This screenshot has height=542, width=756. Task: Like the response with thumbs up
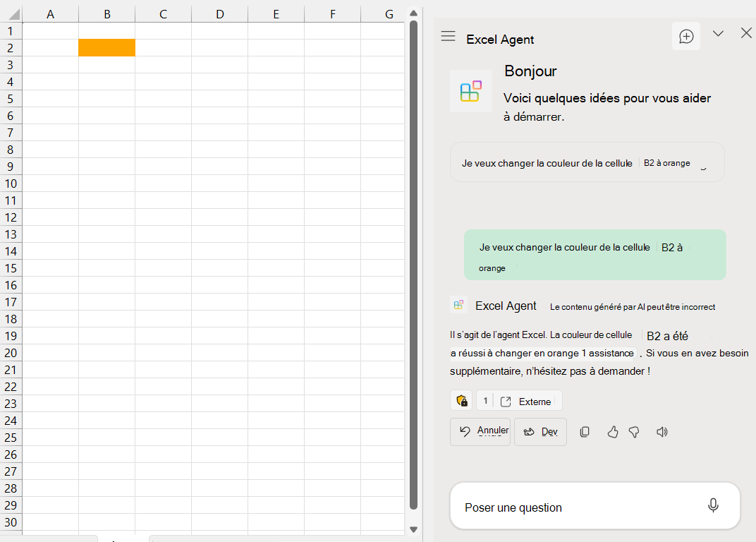(612, 432)
